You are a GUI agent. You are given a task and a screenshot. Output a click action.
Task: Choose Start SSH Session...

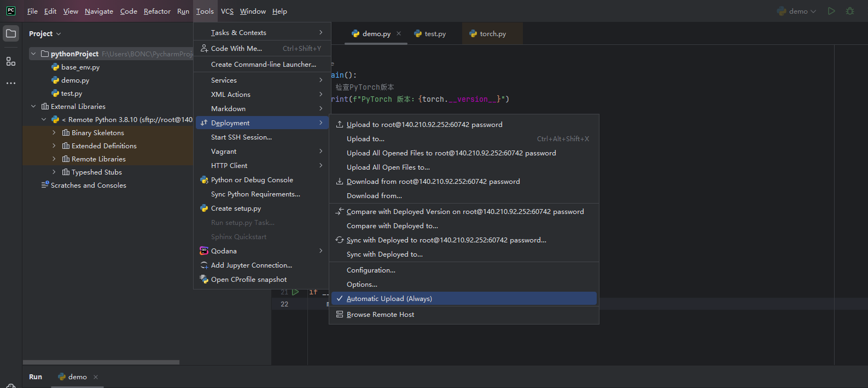(262, 137)
